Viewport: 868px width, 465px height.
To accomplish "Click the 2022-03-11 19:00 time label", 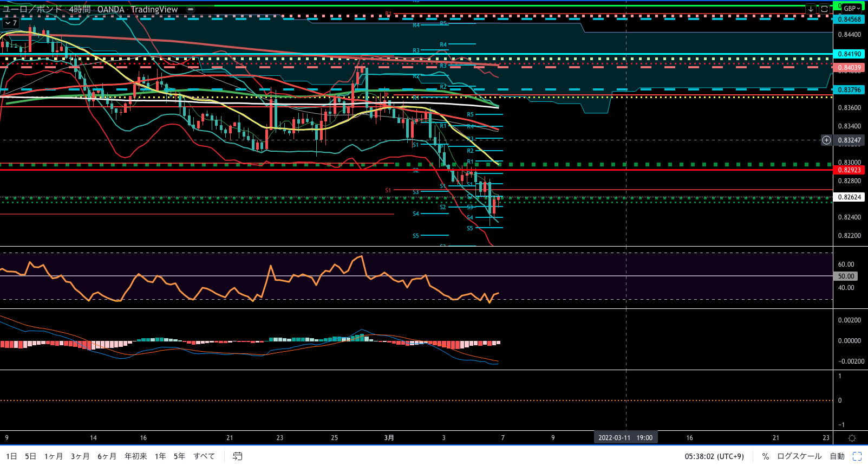I will click(625, 438).
